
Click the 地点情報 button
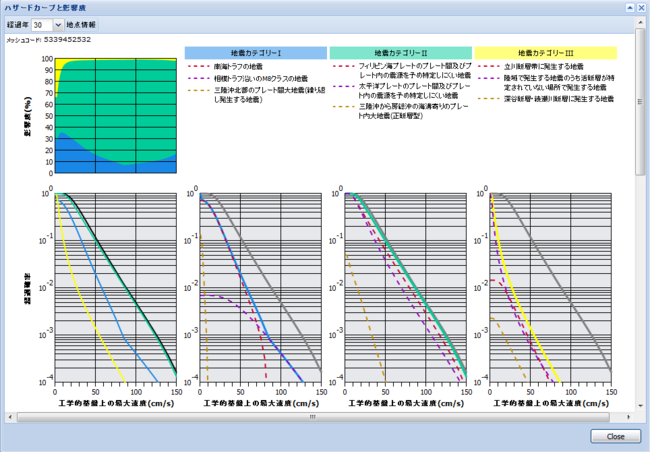(x=81, y=25)
